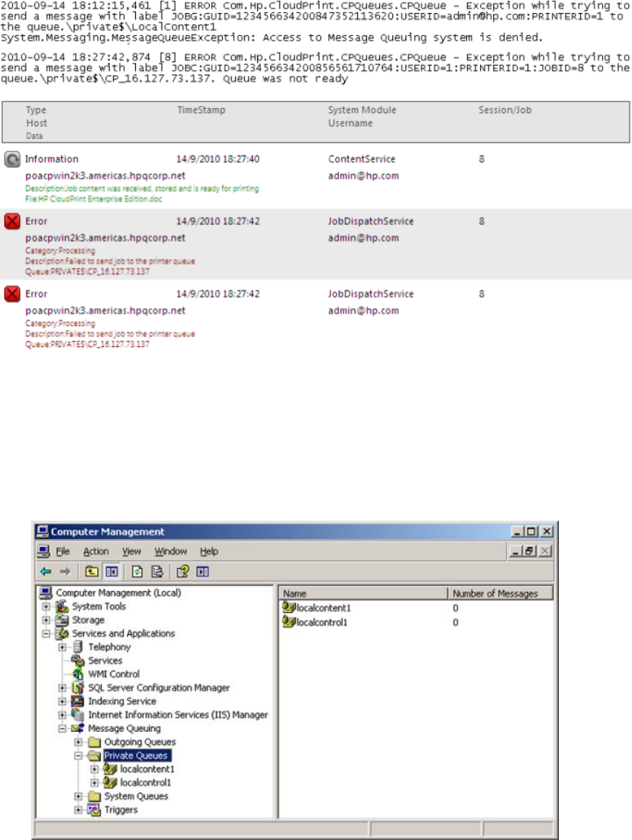
Task: Click the Telephony icon in tree
Action: 78,646
